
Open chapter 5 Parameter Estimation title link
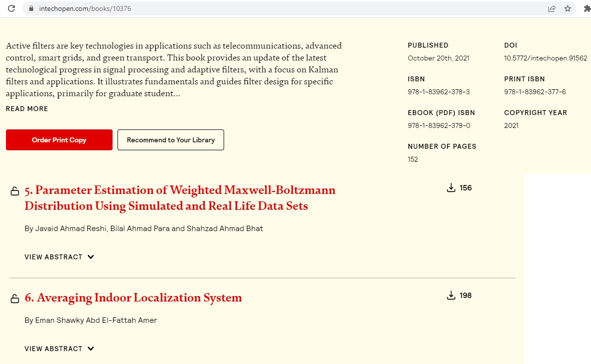coord(180,198)
